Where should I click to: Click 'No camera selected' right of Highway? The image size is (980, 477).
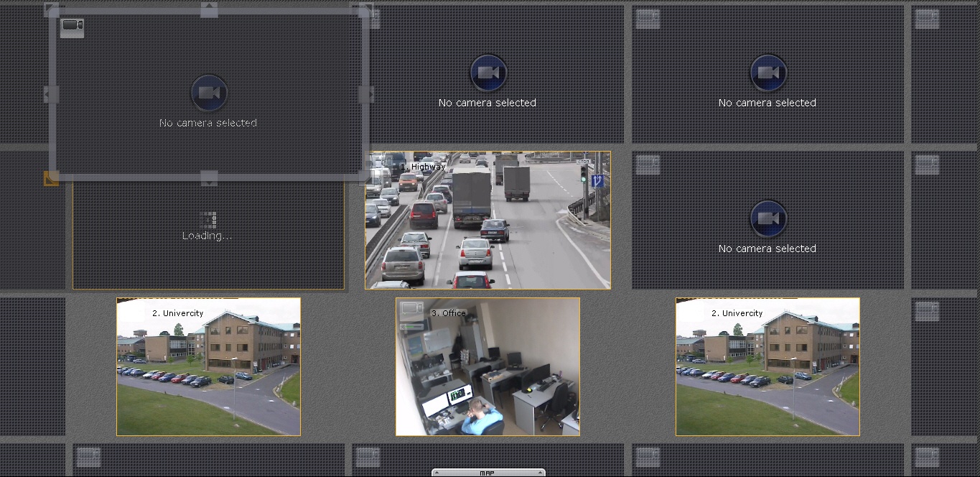[767, 249]
